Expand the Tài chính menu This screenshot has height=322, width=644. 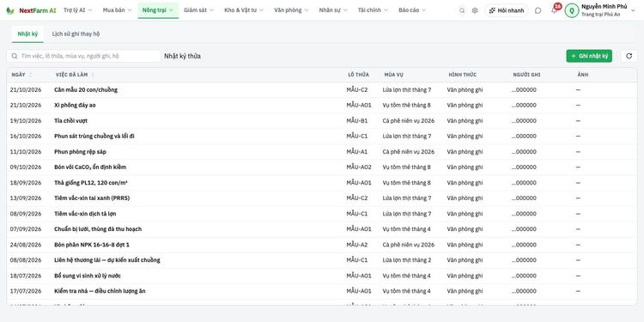tap(373, 10)
